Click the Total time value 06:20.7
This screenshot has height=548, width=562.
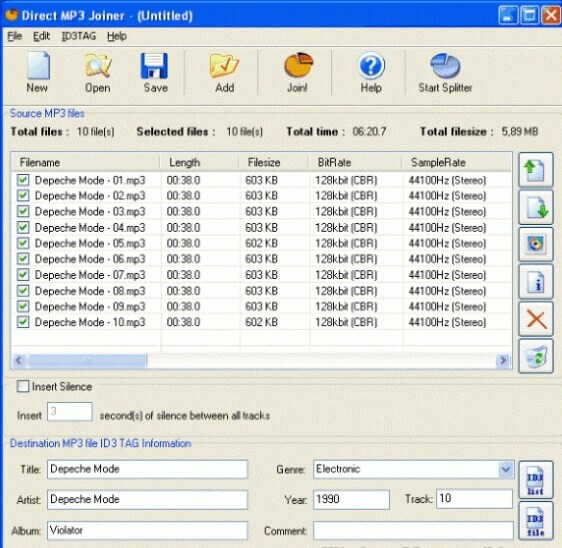pyautogui.click(x=369, y=132)
